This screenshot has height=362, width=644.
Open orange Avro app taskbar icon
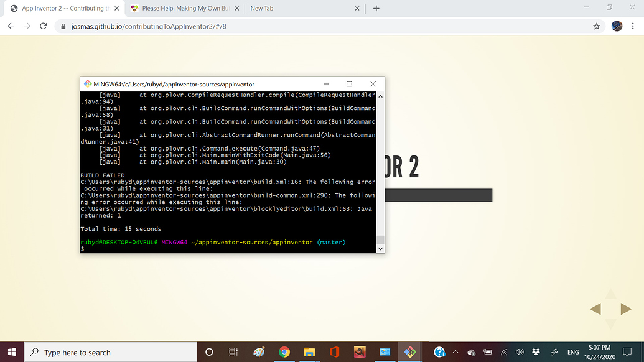coord(360,352)
